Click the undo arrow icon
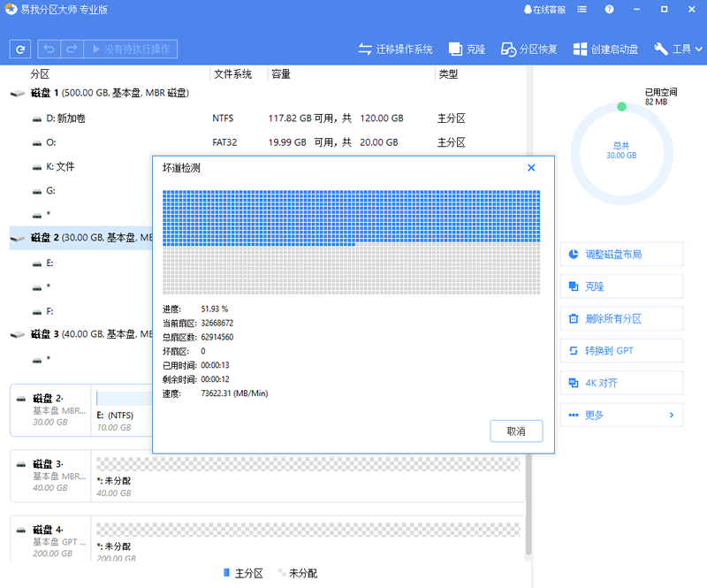The width and height of the screenshot is (707, 588). click(49, 49)
